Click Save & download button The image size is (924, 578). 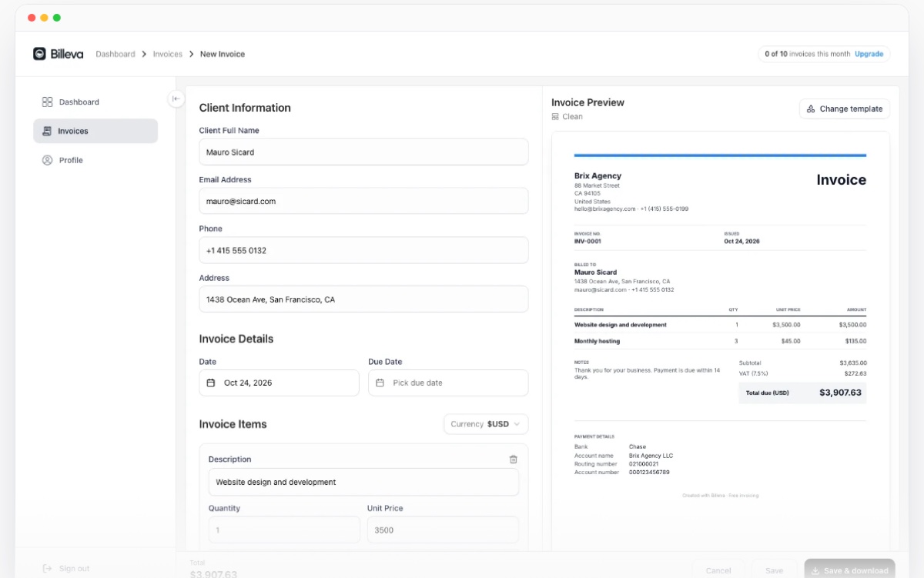coord(850,570)
